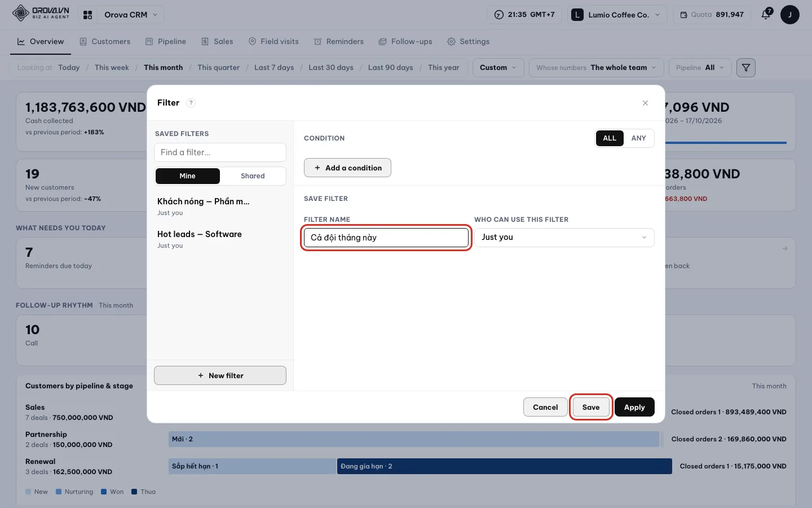Click the New filter button
Screen dimensions: 812x508
coord(220,375)
